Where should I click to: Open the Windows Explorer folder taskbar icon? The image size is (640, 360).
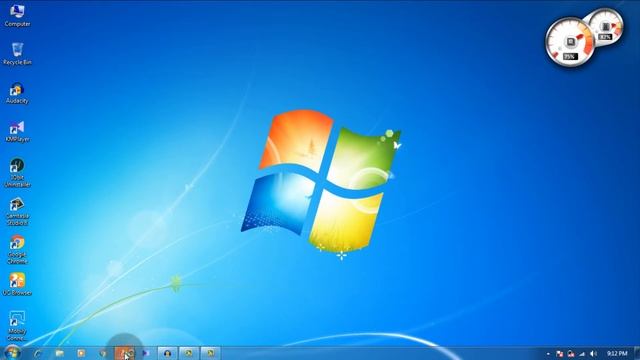60,353
